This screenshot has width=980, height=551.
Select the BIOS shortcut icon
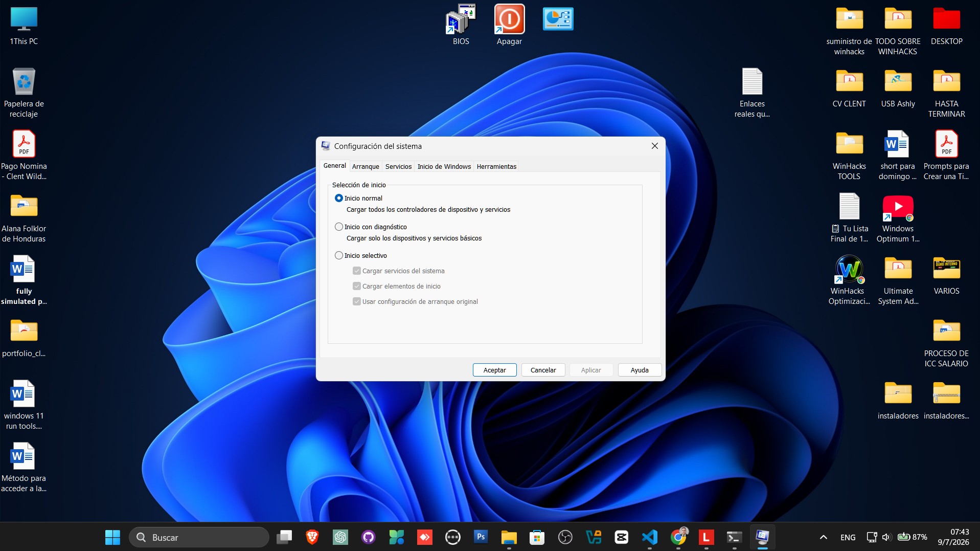tap(461, 25)
